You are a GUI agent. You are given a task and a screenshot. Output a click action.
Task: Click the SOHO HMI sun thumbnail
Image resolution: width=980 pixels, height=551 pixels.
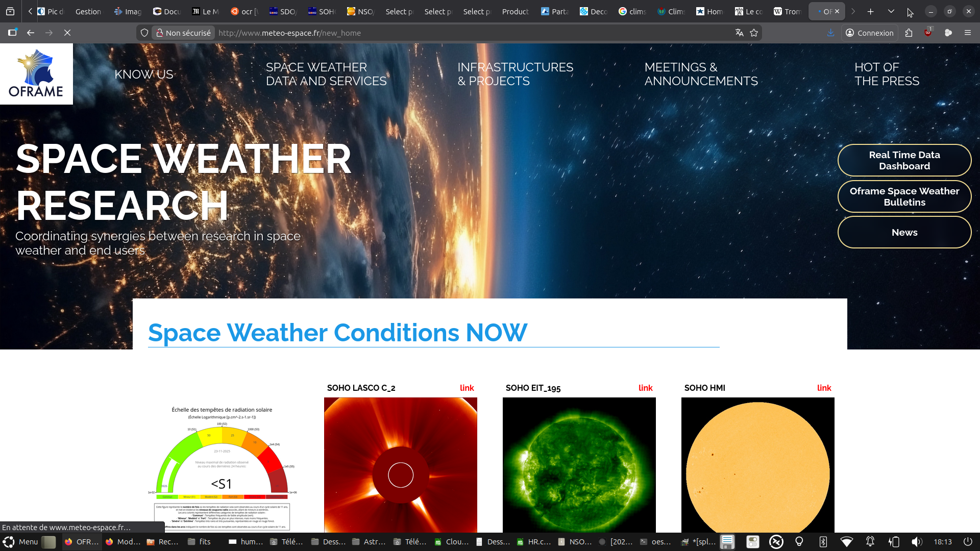click(757, 465)
